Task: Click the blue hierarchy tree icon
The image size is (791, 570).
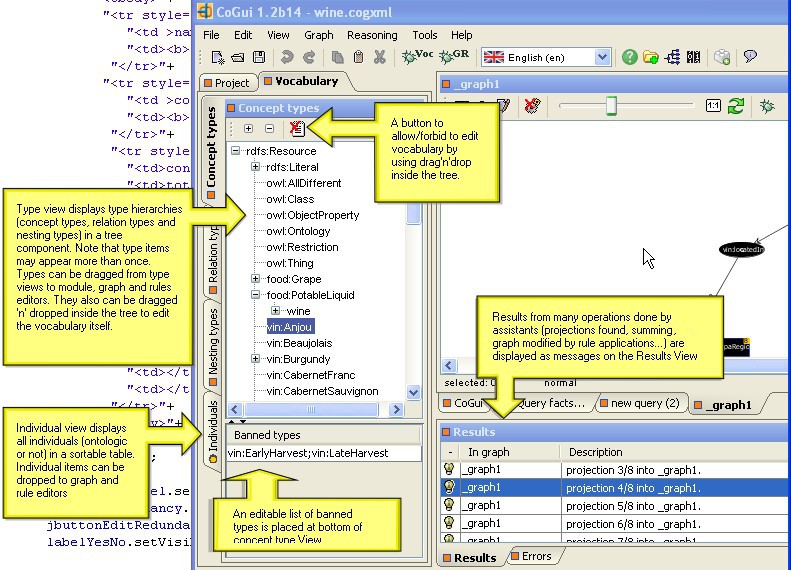Action: (x=672, y=57)
